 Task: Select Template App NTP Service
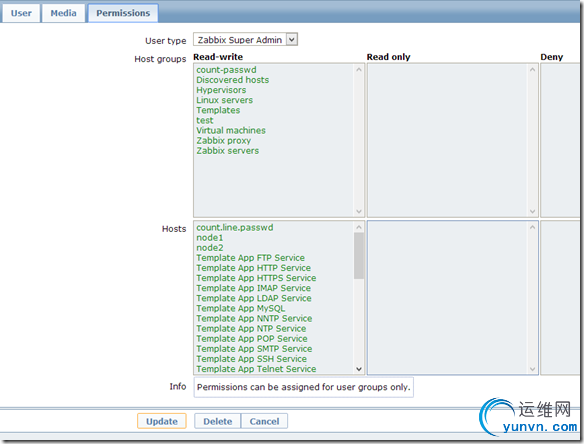point(251,329)
